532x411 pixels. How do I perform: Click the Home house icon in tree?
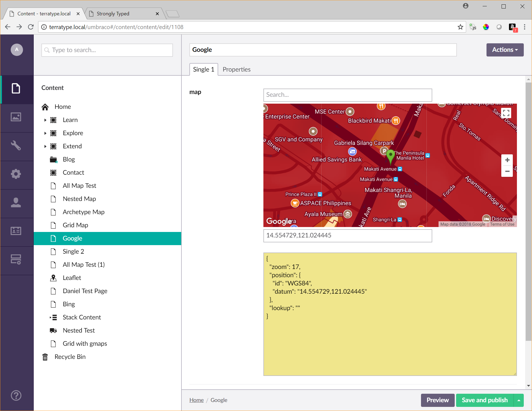click(45, 107)
